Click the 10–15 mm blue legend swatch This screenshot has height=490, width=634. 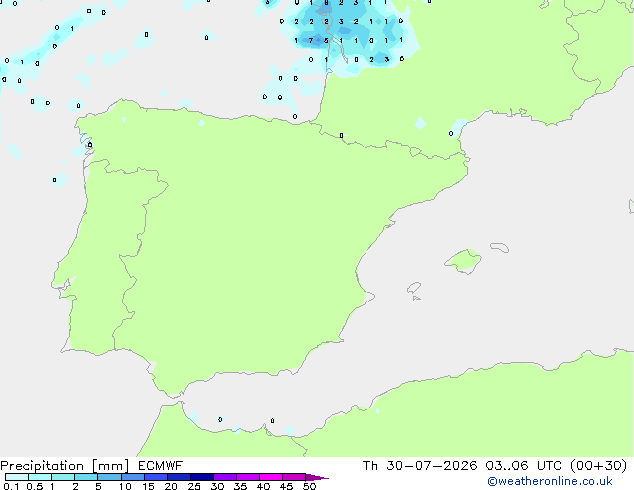(x=132, y=477)
